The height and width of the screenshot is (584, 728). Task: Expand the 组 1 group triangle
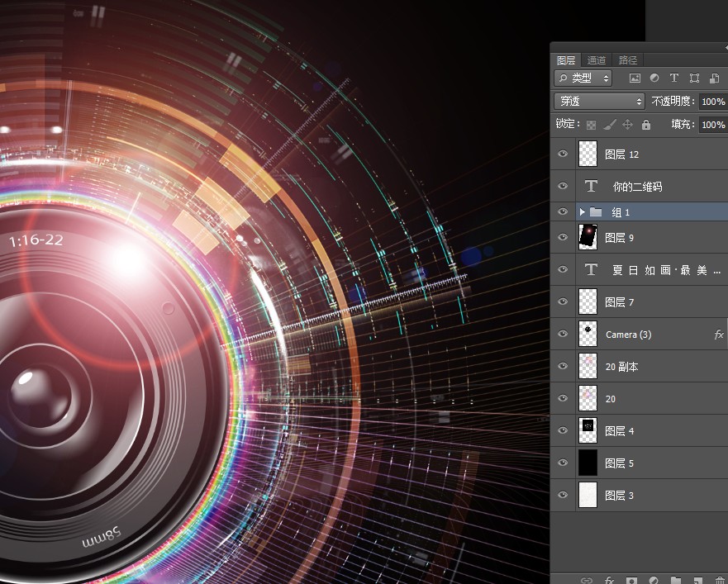click(x=582, y=212)
